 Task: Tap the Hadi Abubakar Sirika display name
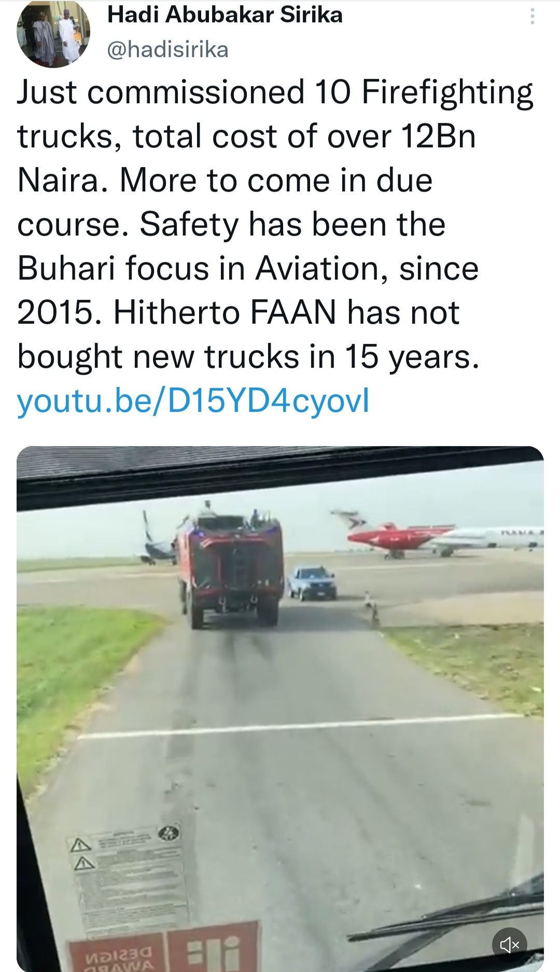[225, 15]
